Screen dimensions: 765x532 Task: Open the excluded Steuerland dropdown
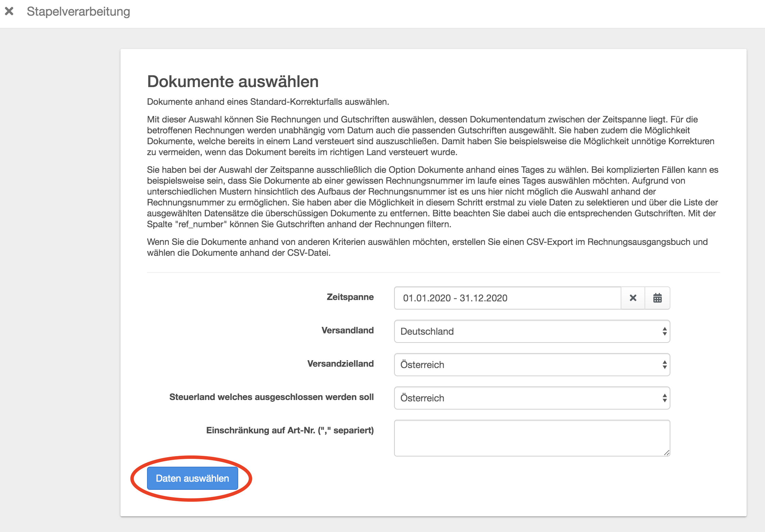532,398
